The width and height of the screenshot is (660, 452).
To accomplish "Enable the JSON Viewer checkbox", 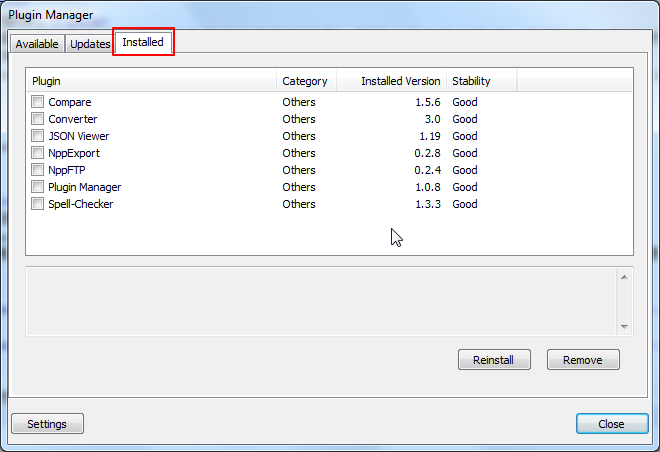I will point(38,136).
